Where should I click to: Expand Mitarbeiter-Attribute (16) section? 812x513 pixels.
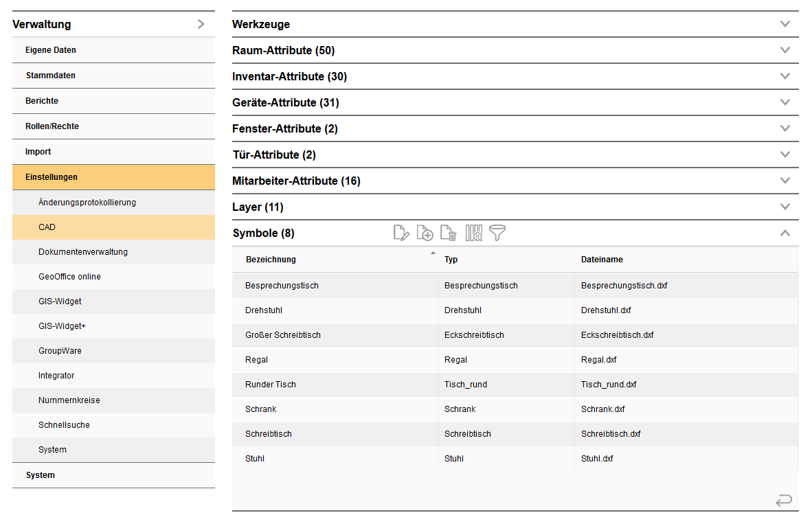pos(785,181)
